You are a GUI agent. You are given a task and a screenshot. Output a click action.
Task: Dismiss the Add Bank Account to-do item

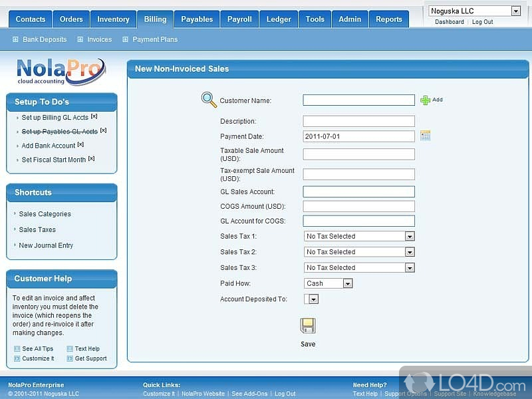80,144
